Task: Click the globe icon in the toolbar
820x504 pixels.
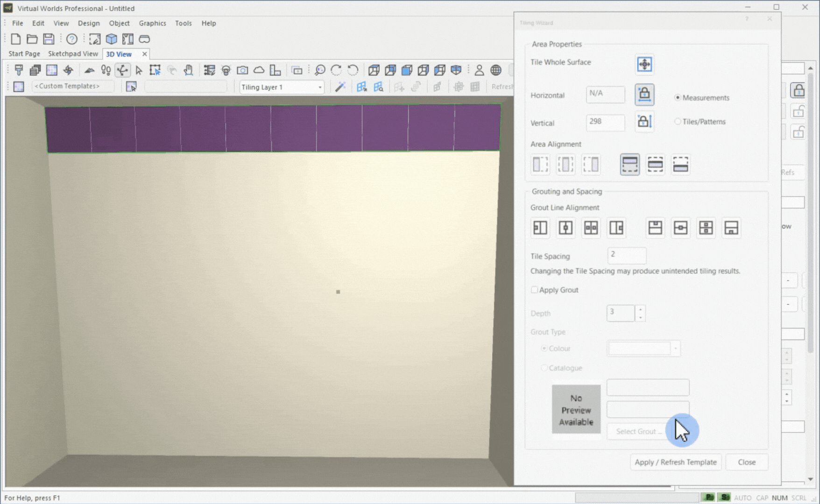Action: (496, 70)
